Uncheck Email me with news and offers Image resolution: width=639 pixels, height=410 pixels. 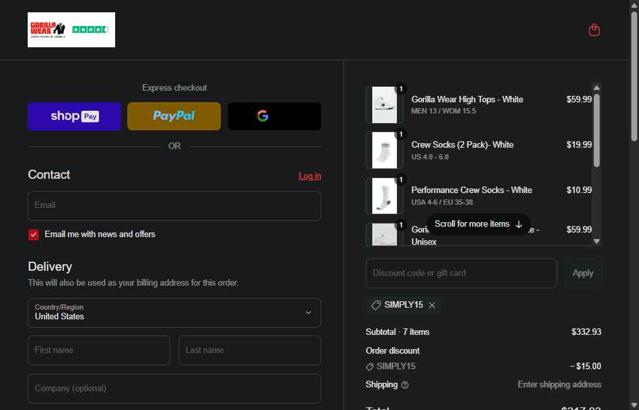click(34, 235)
